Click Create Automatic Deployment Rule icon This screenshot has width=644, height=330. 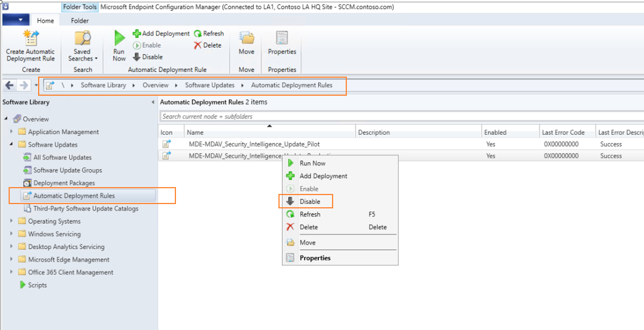click(31, 38)
